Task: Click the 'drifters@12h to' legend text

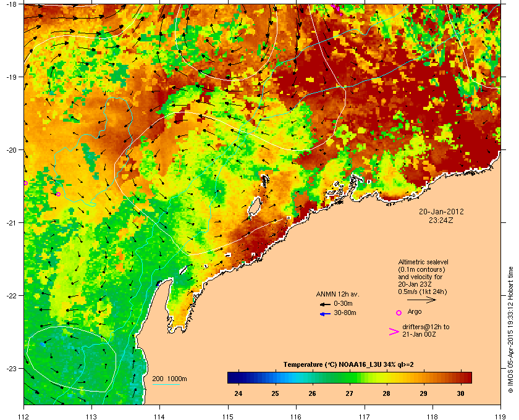Action: click(426, 327)
